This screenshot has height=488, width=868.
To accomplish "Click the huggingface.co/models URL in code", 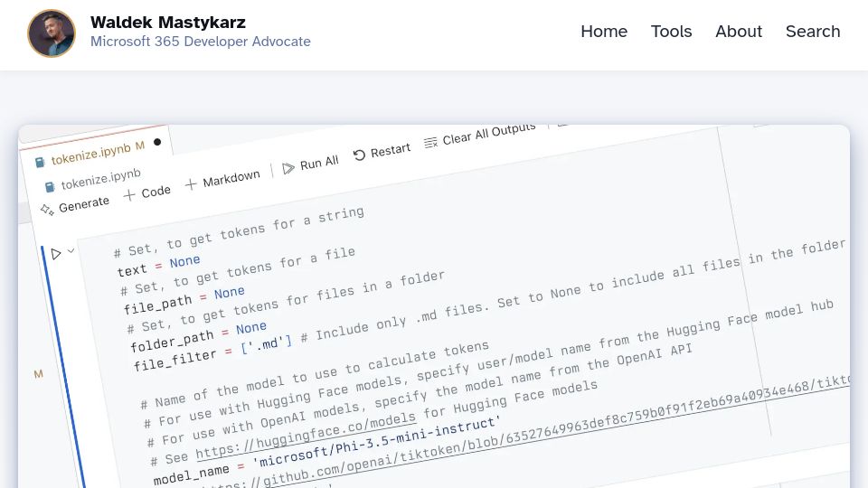I will tap(306, 436).
